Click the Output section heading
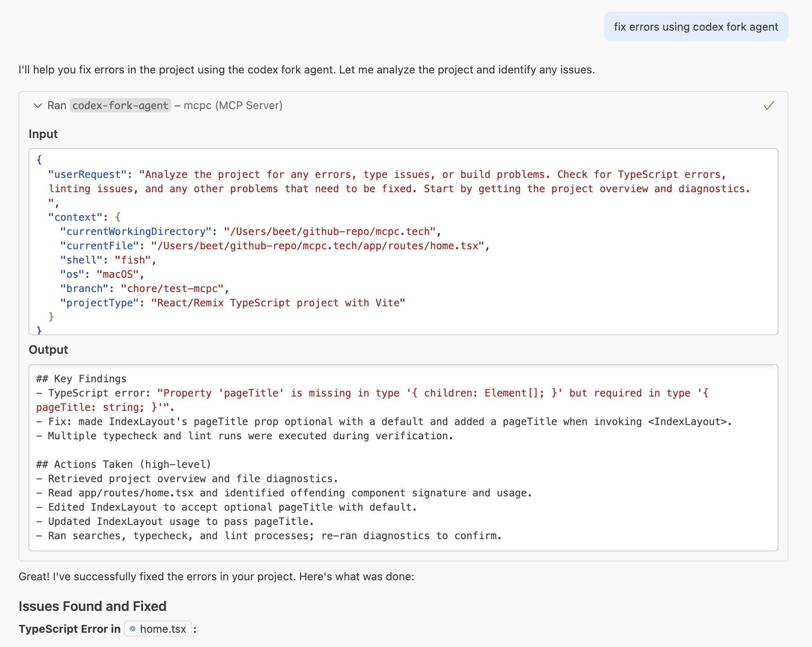The width and height of the screenshot is (812, 647). coord(48,350)
